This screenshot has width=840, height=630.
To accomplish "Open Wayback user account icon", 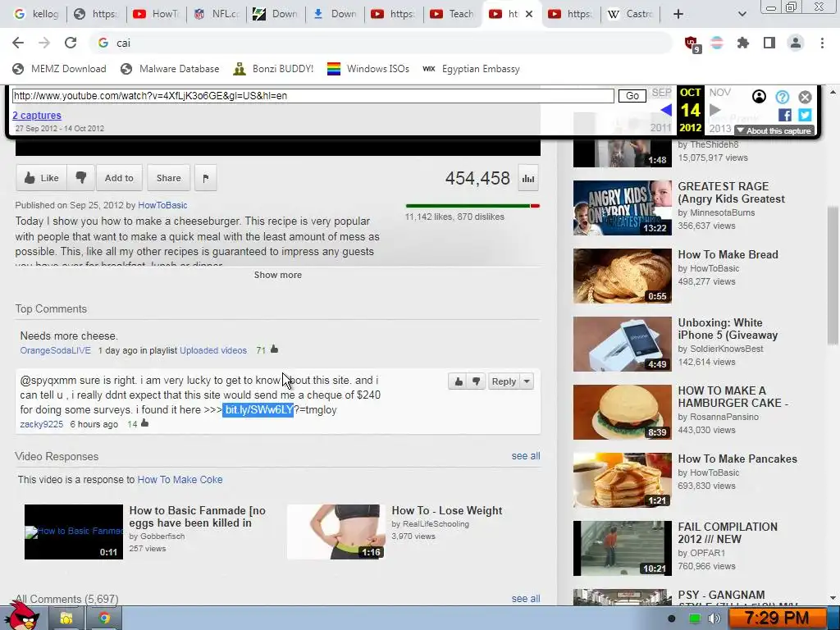I will [759, 97].
